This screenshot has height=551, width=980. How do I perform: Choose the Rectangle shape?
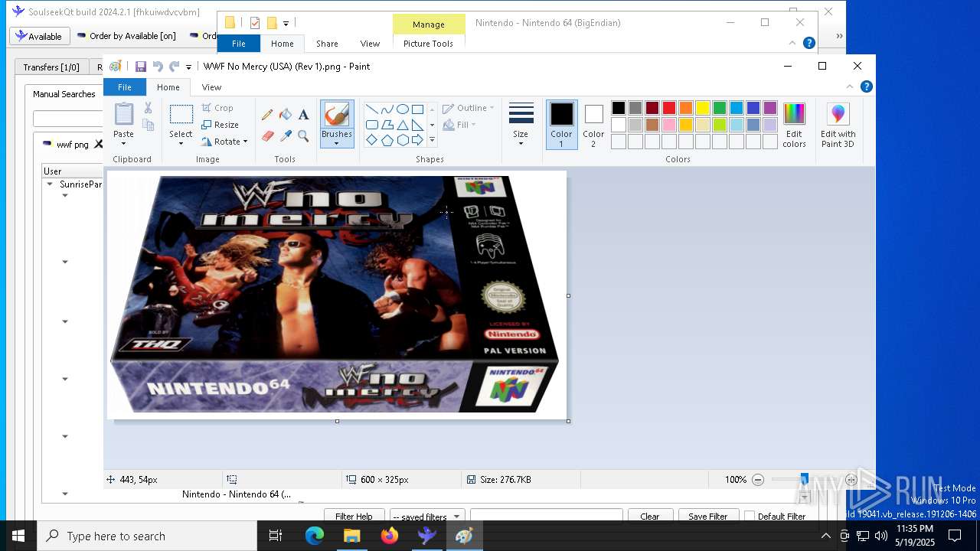(x=417, y=109)
